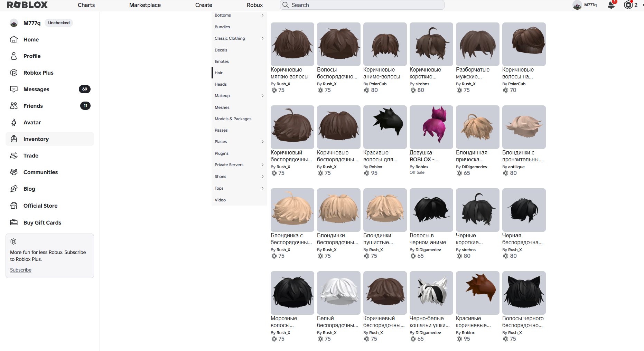Open the pink Девушка ROBLOX hair thumbnail

tap(431, 127)
